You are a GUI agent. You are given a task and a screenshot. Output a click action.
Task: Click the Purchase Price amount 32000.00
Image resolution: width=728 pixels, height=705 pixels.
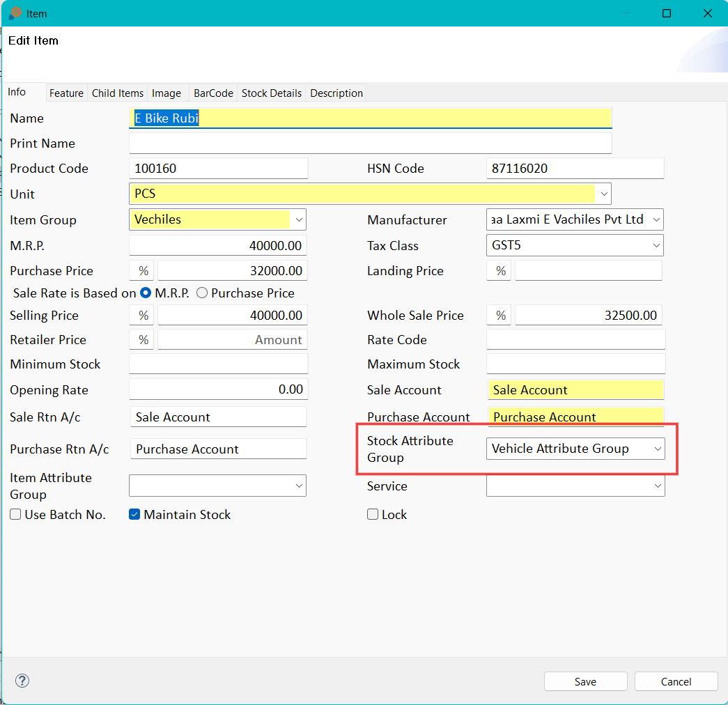(232, 271)
